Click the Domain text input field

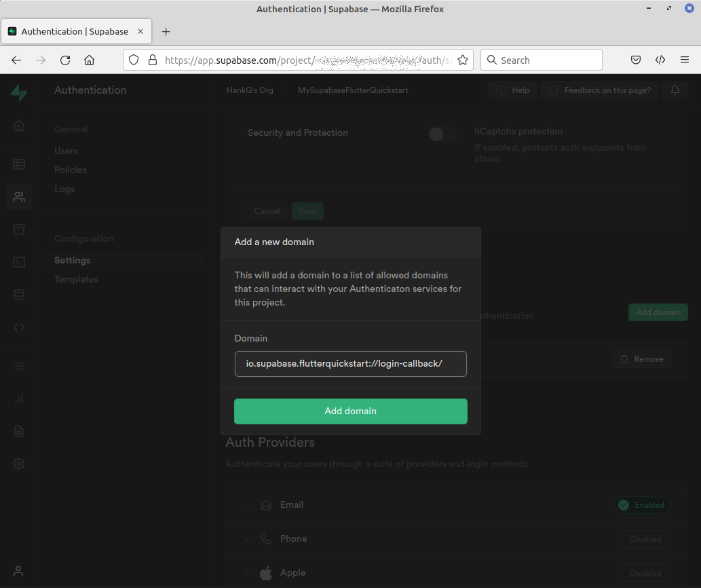[x=350, y=363]
